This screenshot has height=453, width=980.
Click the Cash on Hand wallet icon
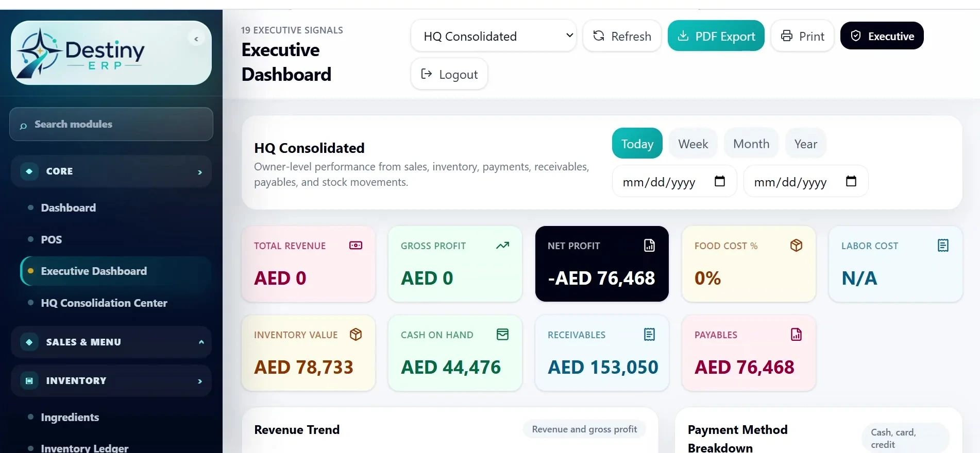click(x=502, y=335)
